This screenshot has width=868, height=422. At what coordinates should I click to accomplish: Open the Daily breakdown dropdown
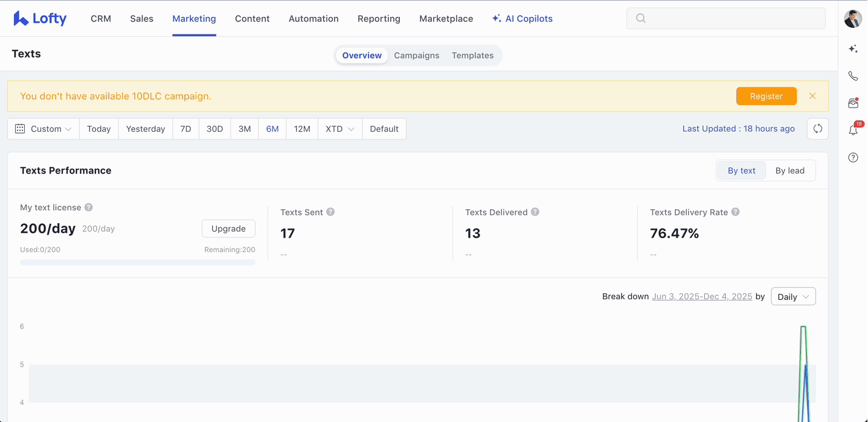793,297
